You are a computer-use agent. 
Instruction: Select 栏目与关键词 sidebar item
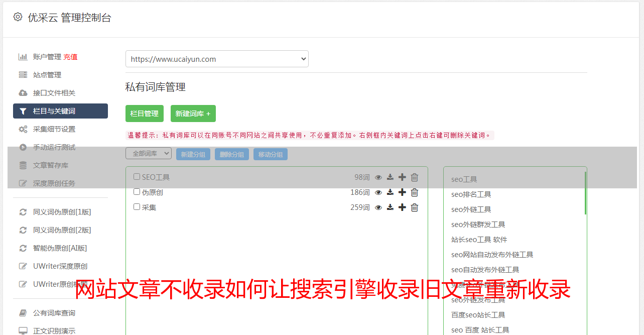click(60, 111)
